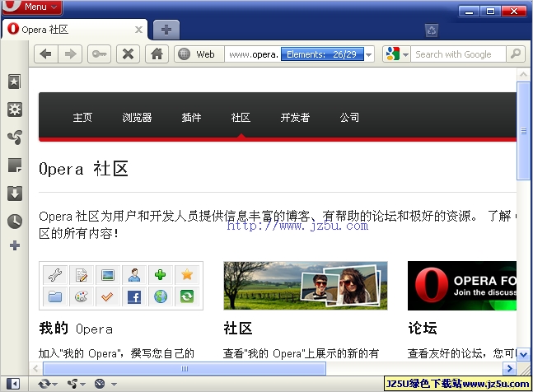The height and width of the screenshot is (392, 533).
Task: Click the www.opera address field
Action: (253, 54)
